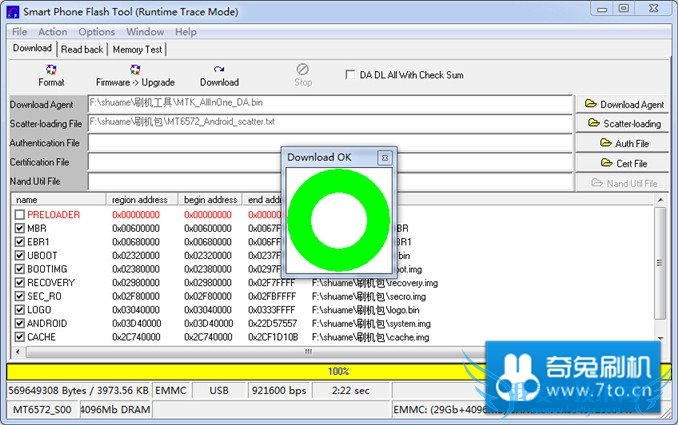678x425 pixels.
Task: Click the Format toolbar icon
Action: 51,75
